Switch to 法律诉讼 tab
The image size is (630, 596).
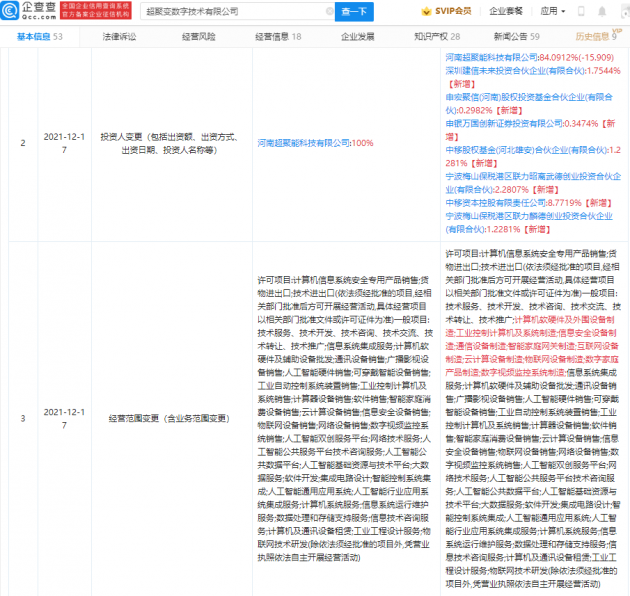click(x=119, y=37)
